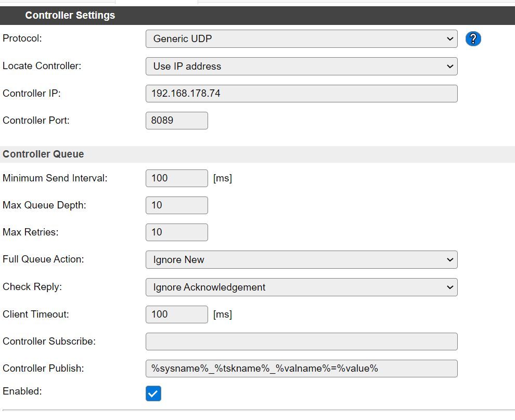This screenshot has width=515, height=420.
Task: Click the 'Enabled:' label text
Action: (x=22, y=391)
